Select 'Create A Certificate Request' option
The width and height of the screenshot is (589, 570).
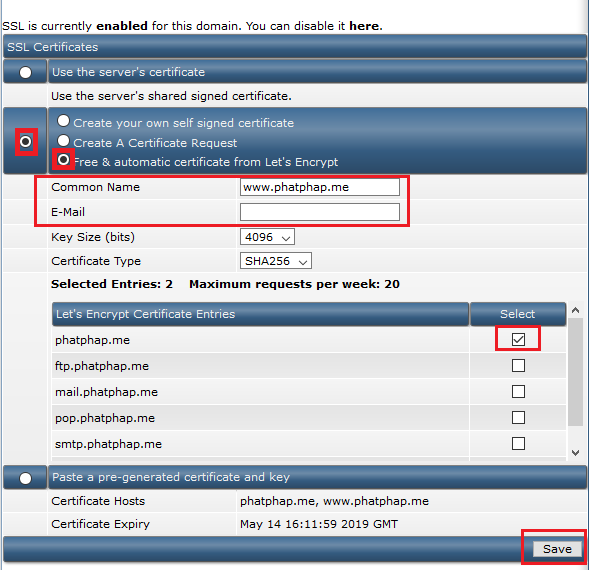coord(63,141)
